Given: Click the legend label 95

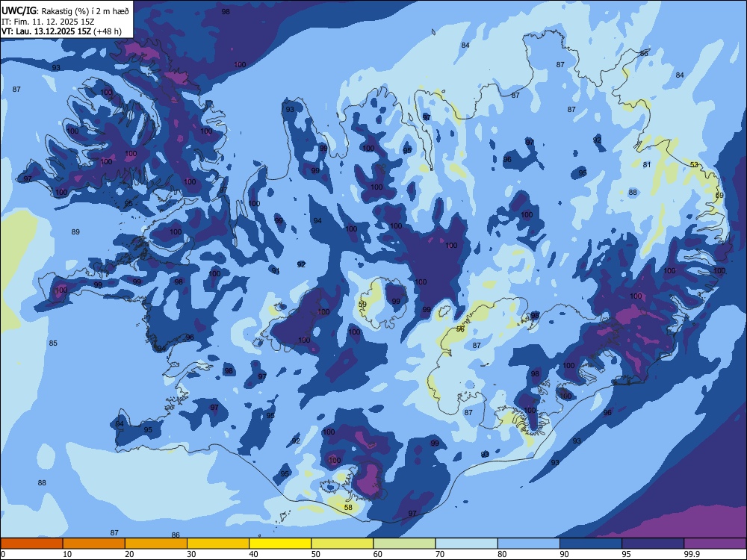Looking at the screenshot, I should (626, 554).
